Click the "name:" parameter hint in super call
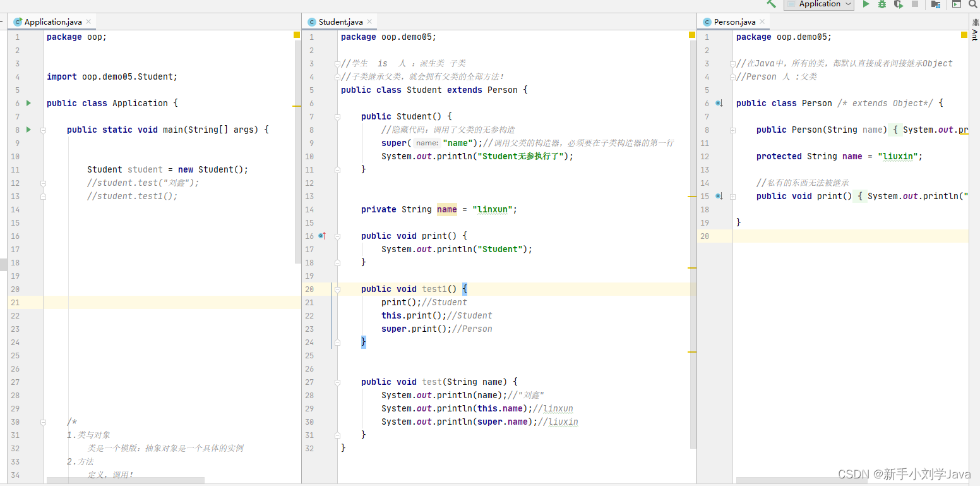Image resolution: width=980 pixels, height=486 pixels. click(x=427, y=143)
